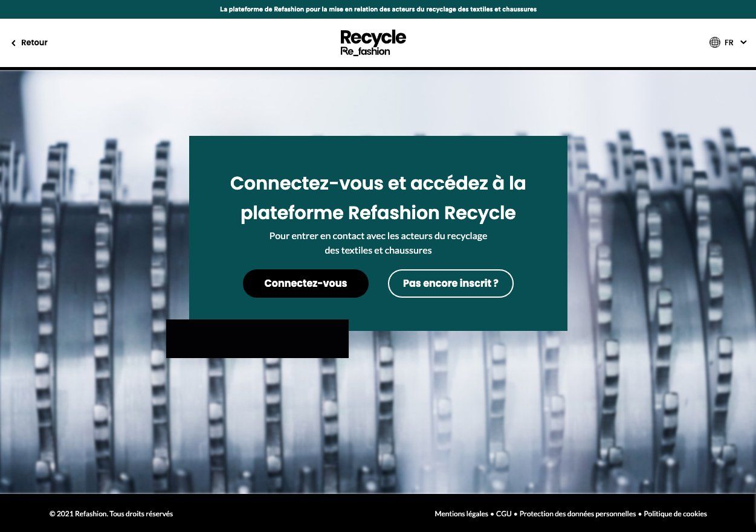Open Mentions légales footer link
The image size is (756, 532).
[x=461, y=514]
